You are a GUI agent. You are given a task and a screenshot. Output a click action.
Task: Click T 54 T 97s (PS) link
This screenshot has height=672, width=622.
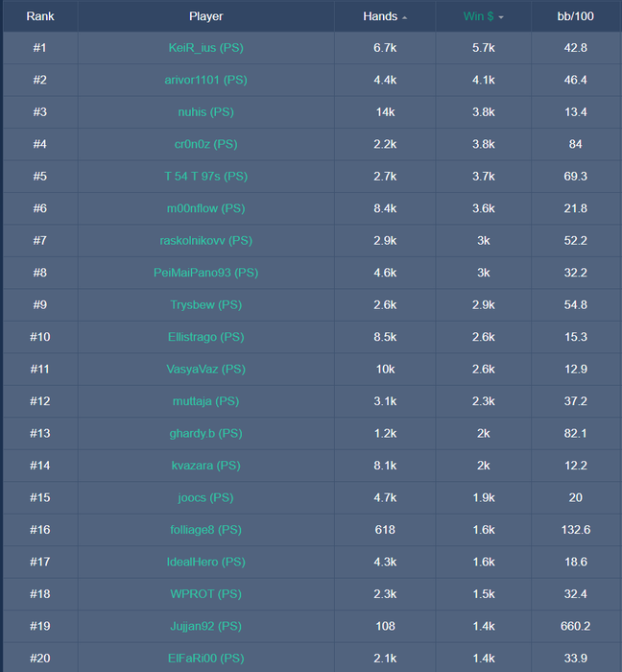pos(206,177)
